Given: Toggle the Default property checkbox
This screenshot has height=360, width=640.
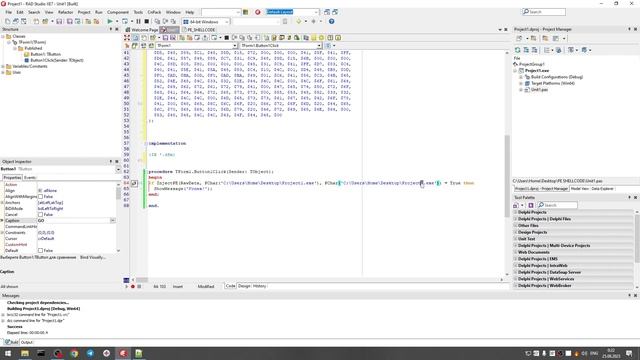Looking at the screenshot, I should [40, 251].
